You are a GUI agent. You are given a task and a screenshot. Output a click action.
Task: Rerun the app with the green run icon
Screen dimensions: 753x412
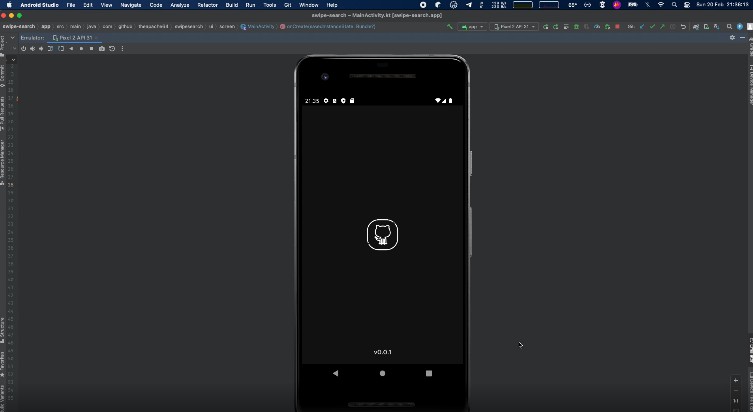click(x=545, y=26)
